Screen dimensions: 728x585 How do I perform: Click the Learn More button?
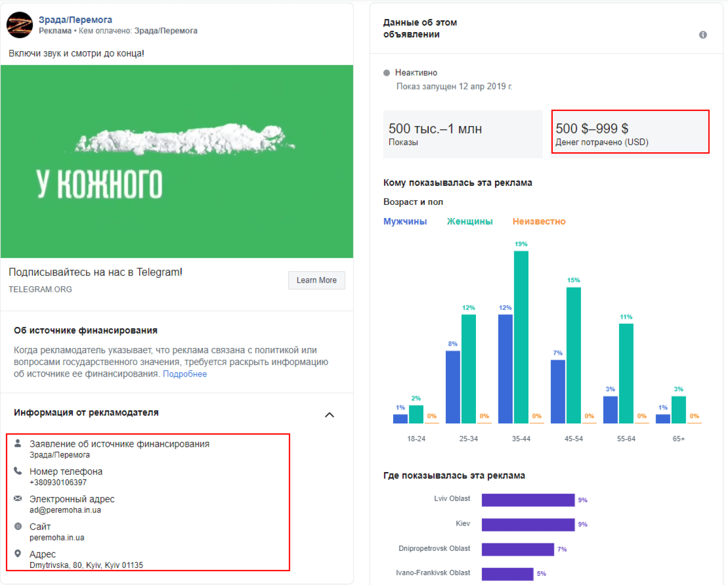coord(316,280)
